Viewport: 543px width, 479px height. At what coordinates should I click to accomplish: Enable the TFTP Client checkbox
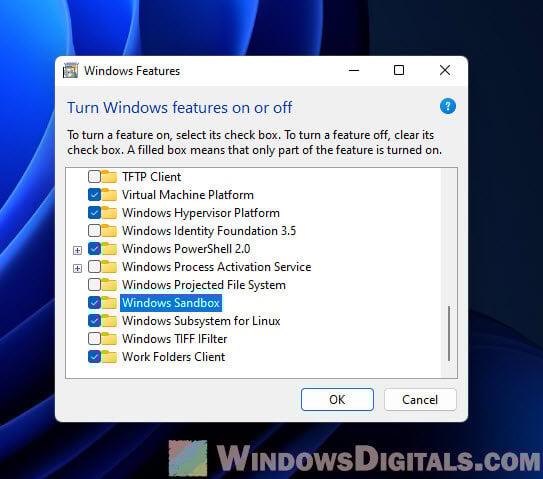94,177
